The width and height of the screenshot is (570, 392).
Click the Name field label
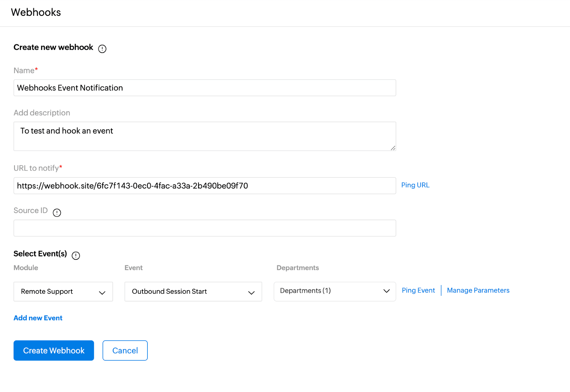(x=24, y=71)
